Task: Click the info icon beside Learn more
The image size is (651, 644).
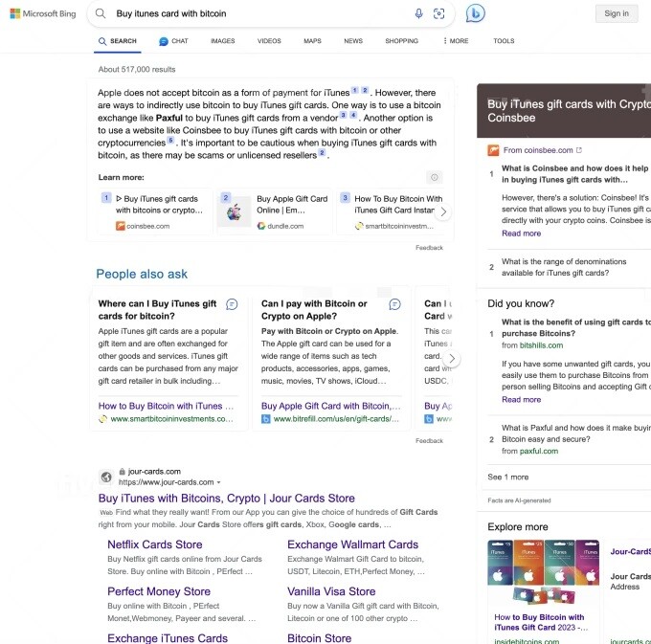Action: click(435, 177)
